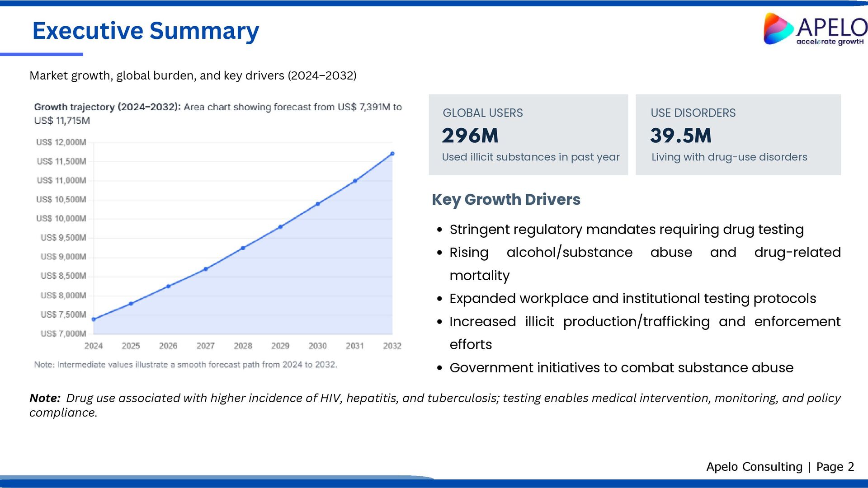
Task: Click the US$ 12,000M axis label
Action: pos(61,142)
